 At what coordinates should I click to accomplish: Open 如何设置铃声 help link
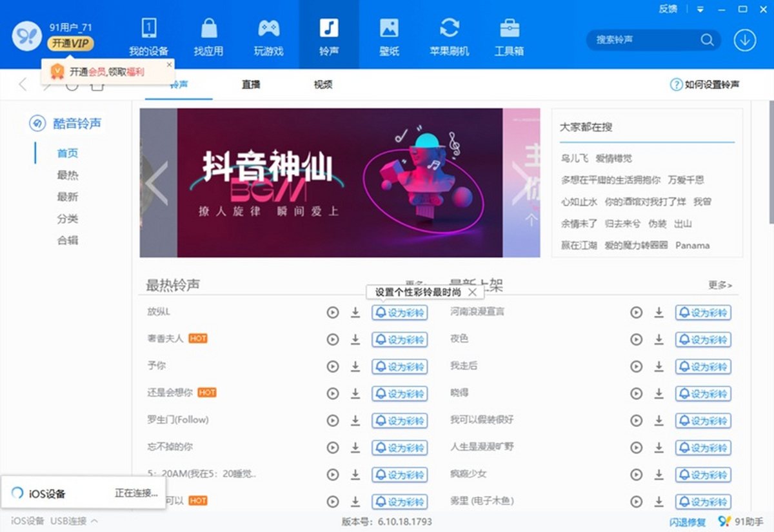(x=705, y=84)
